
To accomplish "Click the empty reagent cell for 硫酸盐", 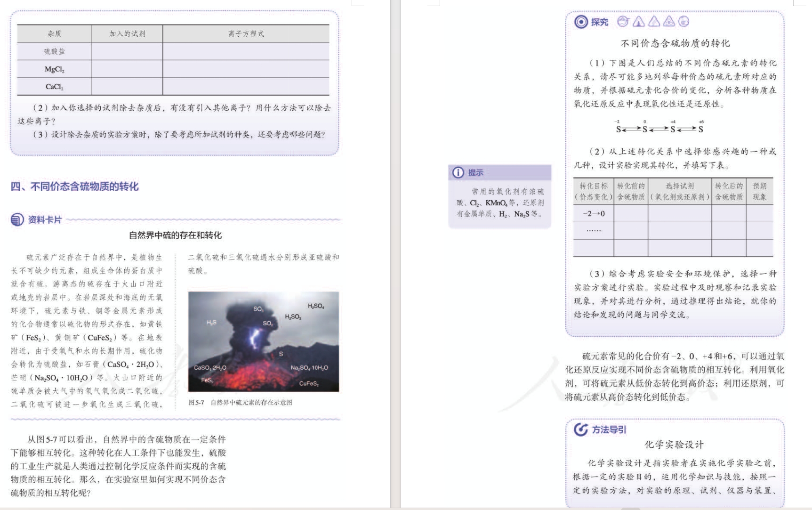I will [127, 51].
